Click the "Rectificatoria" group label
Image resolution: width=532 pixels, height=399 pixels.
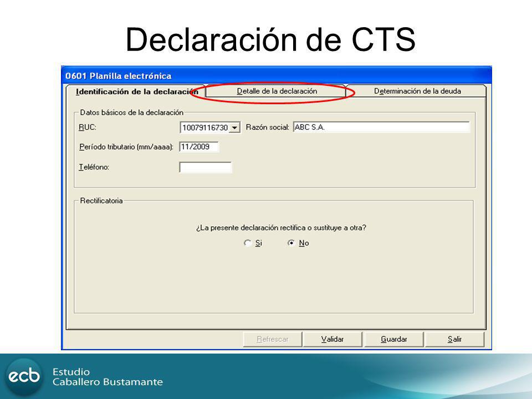click(101, 201)
